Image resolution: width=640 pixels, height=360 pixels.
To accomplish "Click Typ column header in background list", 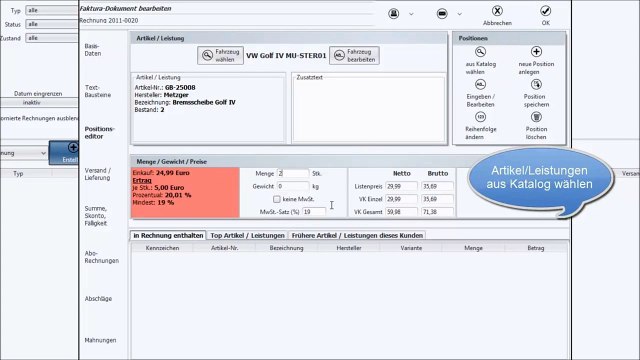I will 18,173.
